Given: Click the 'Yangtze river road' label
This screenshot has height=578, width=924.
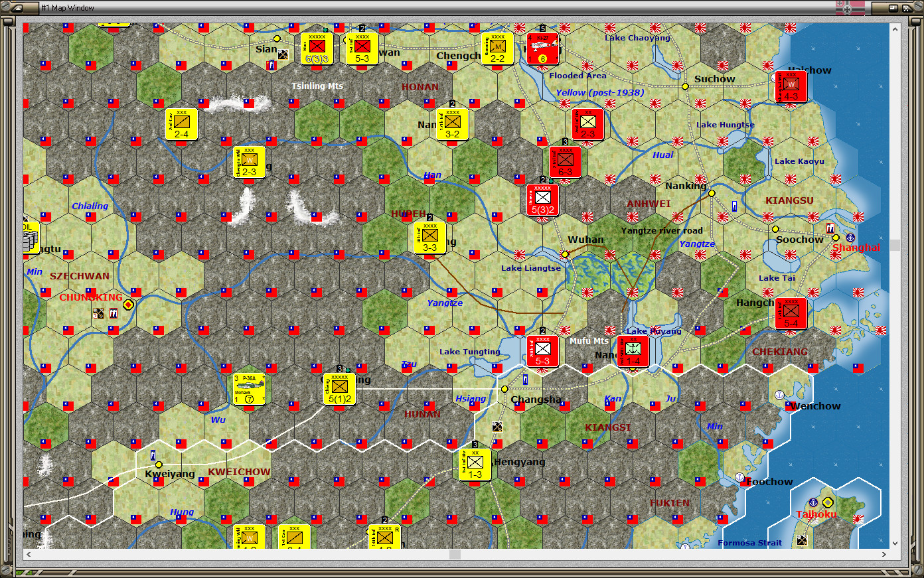Looking at the screenshot, I should pos(662,231).
